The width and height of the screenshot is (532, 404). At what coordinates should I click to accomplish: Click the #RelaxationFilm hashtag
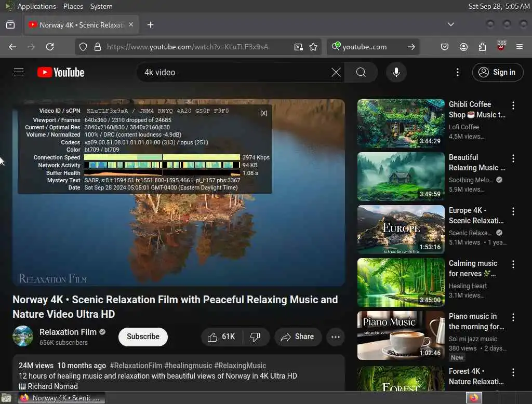(x=136, y=366)
